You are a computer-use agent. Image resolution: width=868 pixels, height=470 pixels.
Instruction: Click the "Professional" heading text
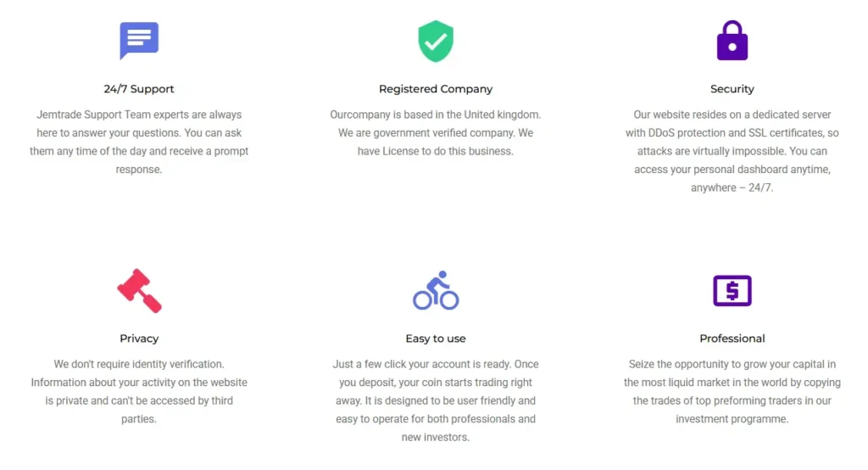(x=732, y=339)
